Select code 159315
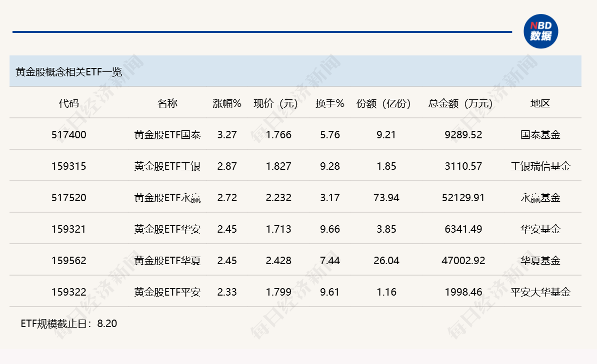The width and height of the screenshot is (597, 364). point(69,166)
